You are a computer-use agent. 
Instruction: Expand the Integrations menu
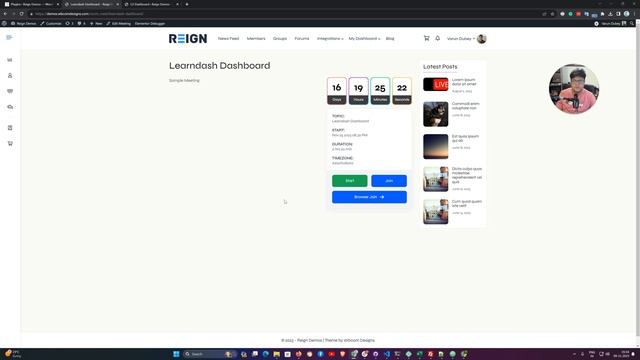[330, 39]
